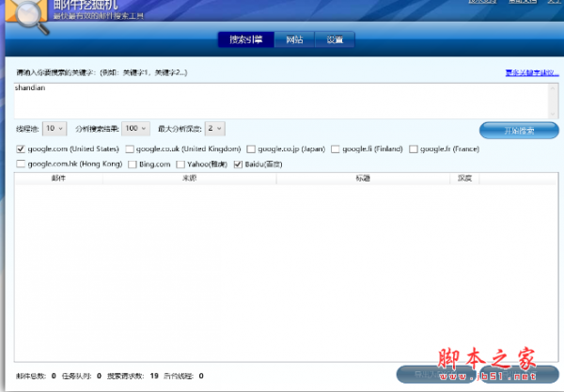Check the Bing.com checkbox

tap(132, 165)
